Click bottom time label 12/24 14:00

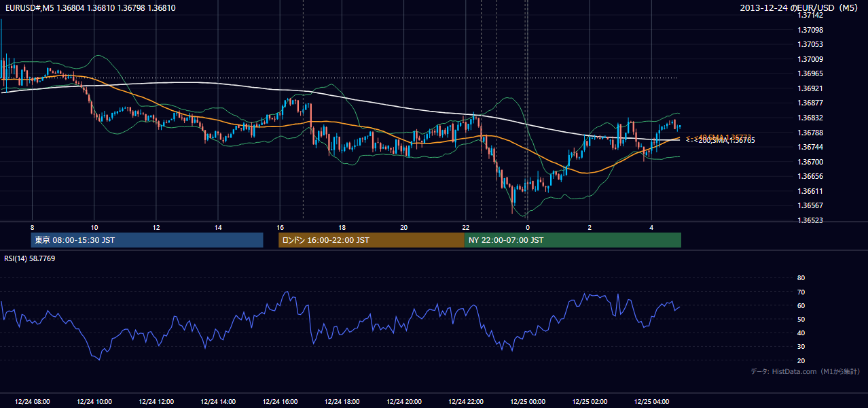218,402
